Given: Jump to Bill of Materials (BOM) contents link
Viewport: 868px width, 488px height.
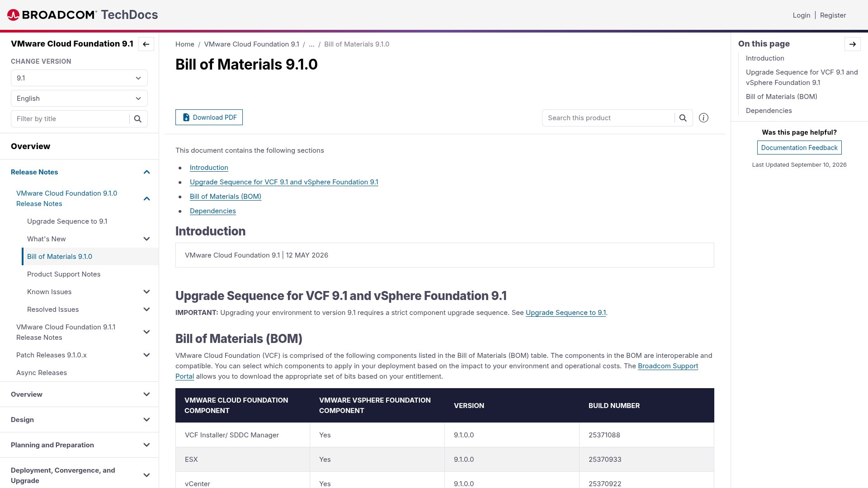Looking at the screenshot, I should (226, 197).
